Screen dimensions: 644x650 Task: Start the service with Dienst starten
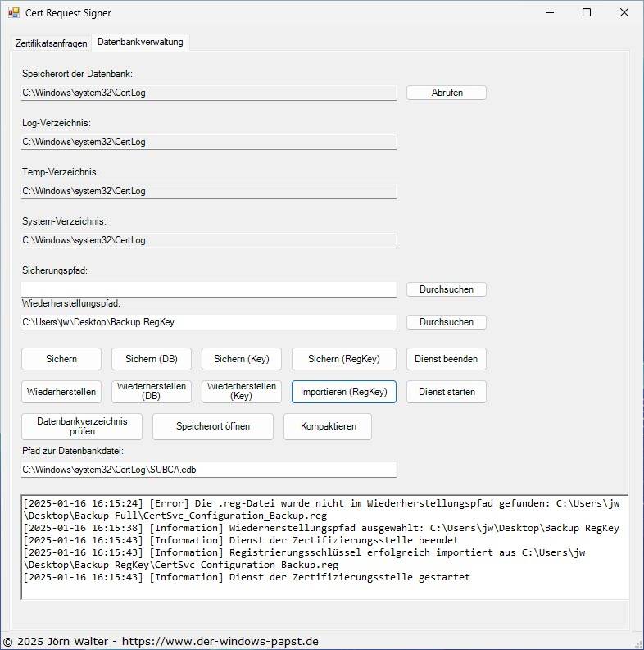point(446,392)
